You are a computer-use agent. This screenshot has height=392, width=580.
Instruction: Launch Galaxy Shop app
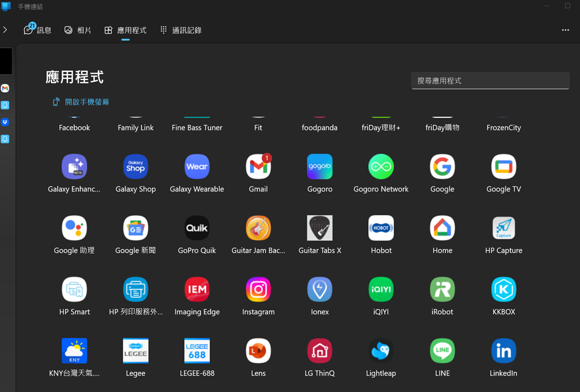(x=135, y=167)
